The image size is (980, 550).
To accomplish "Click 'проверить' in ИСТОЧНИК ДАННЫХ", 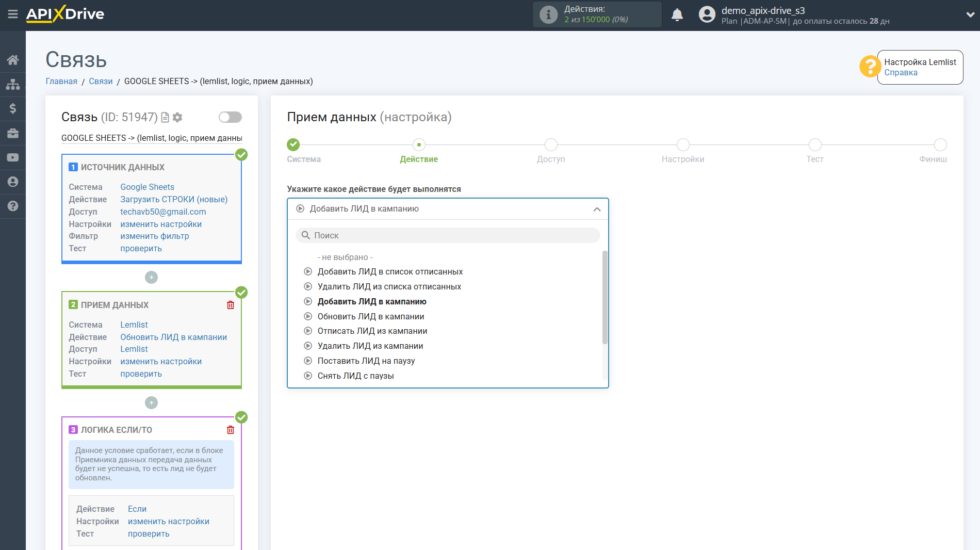I will (x=141, y=249).
